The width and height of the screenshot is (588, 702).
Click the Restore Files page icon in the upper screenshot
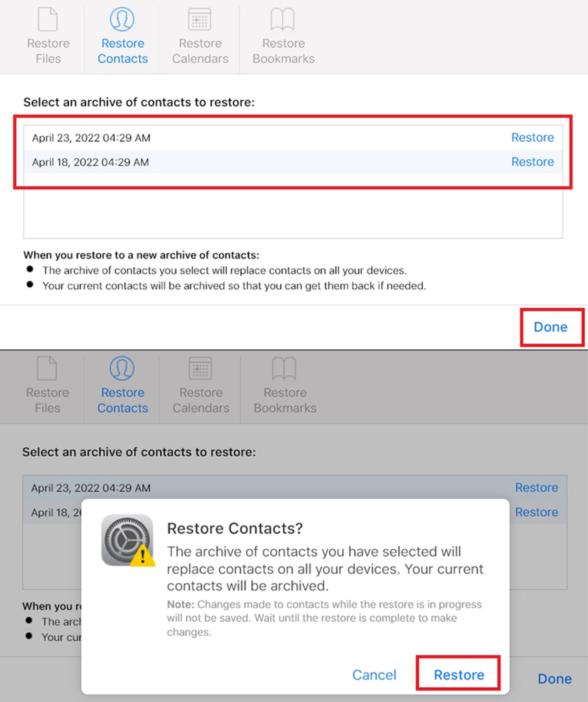pos(48,19)
